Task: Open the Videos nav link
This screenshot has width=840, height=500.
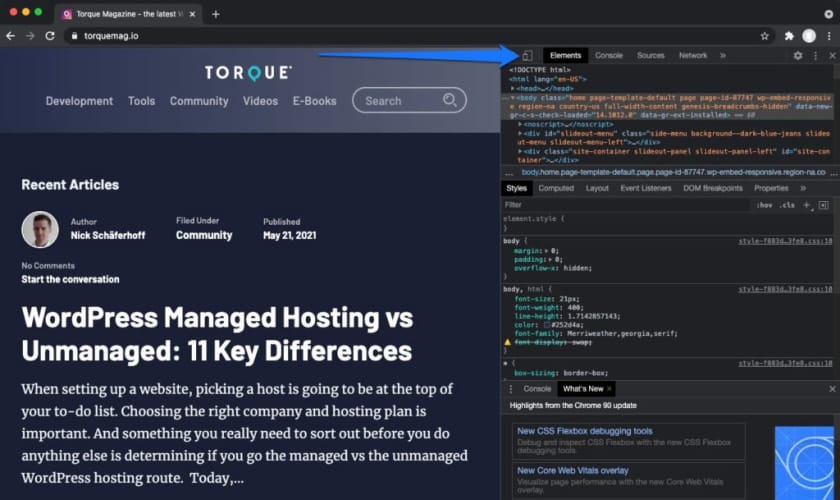Action: [260, 101]
